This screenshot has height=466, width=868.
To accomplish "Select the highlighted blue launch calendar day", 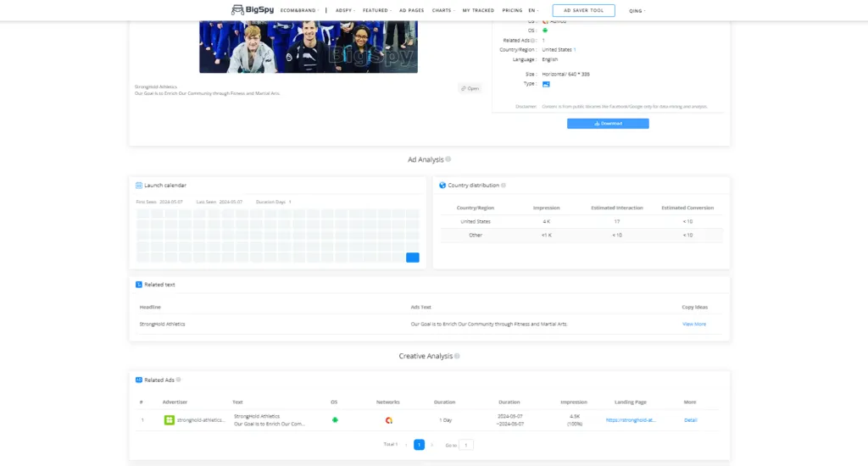I will 413,258.
